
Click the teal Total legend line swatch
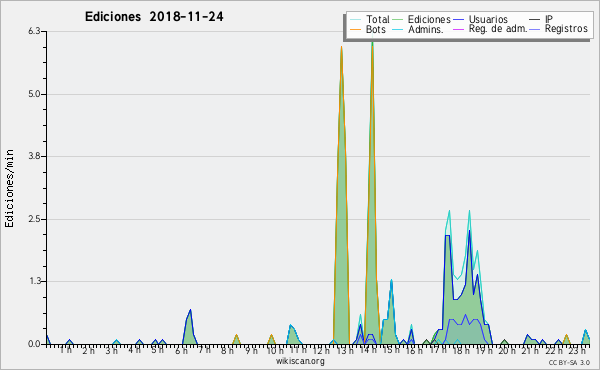pos(355,20)
